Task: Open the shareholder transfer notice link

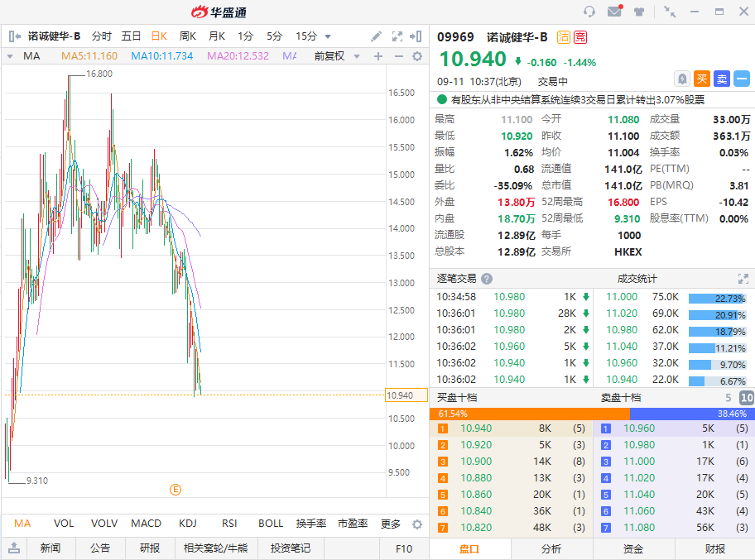Action: pyautogui.click(x=577, y=99)
